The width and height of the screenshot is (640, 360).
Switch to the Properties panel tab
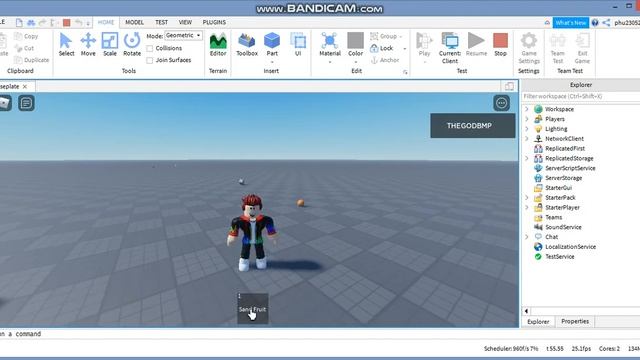point(575,321)
